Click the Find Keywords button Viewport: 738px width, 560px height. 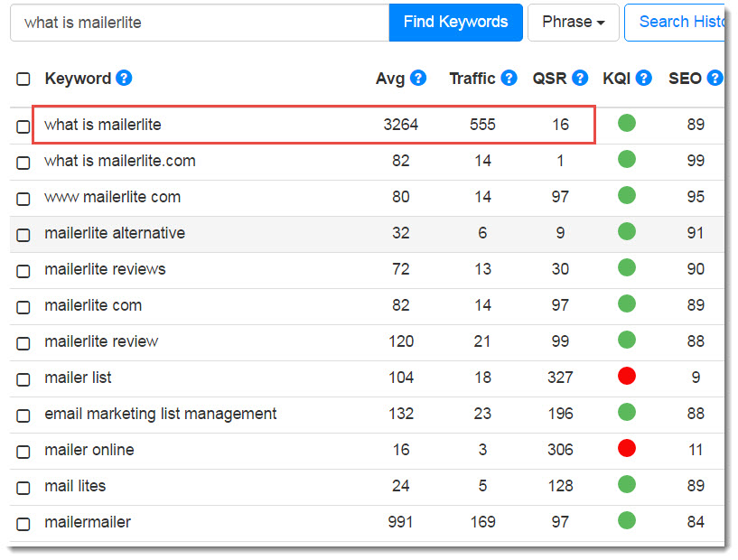(455, 22)
